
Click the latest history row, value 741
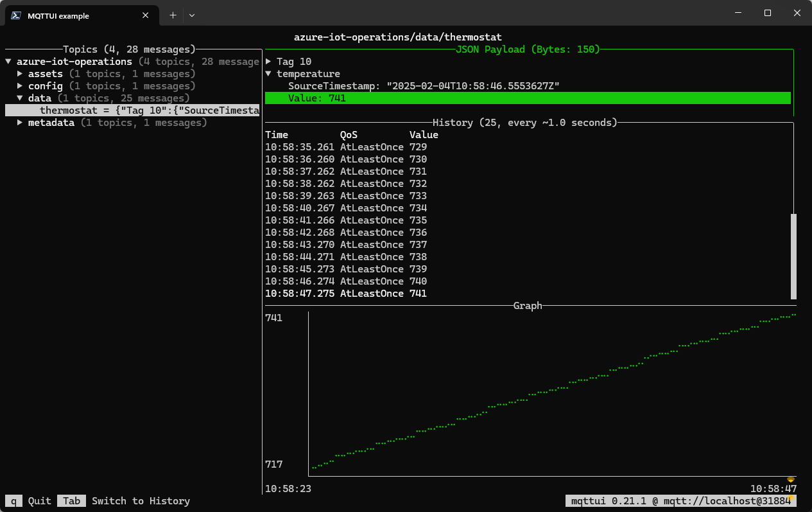click(346, 294)
